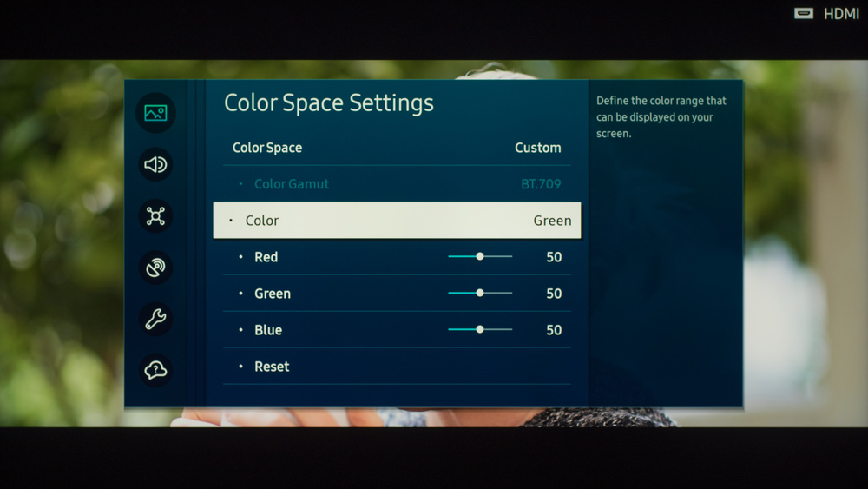
Task: Select the Broadcasting satellite dish icon
Action: (x=155, y=268)
